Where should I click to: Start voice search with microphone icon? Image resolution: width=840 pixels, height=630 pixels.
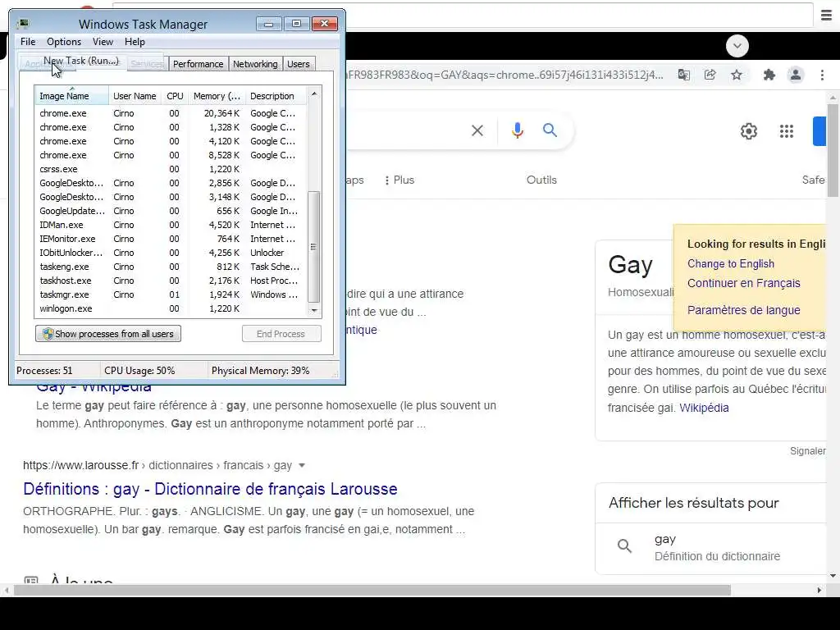[517, 130]
